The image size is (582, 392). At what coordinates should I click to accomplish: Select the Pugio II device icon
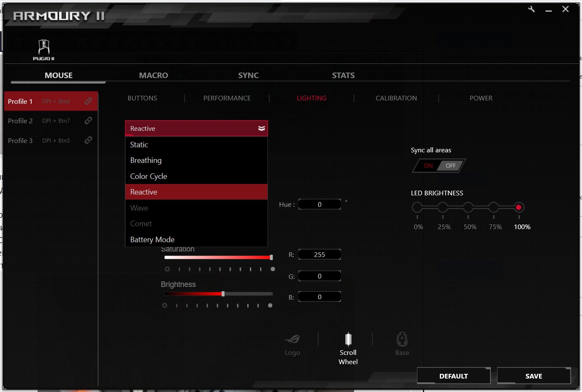coord(44,50)
